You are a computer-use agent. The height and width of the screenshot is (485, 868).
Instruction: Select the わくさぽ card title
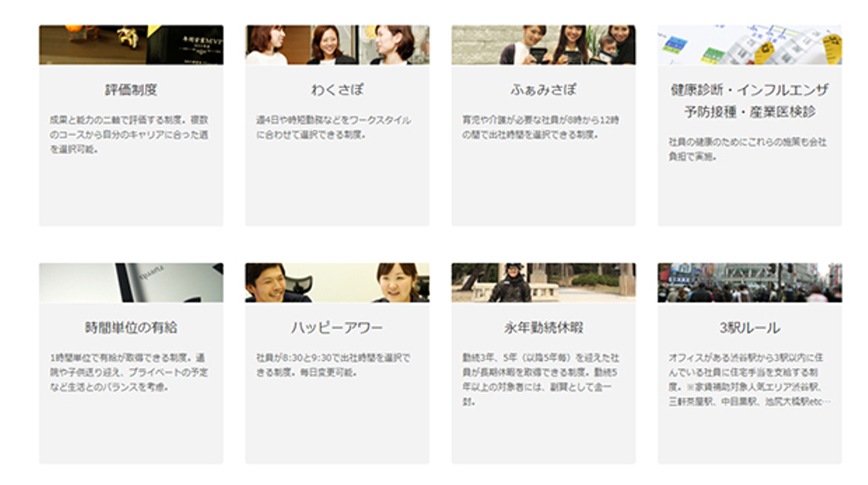click(x=337, y=90)
